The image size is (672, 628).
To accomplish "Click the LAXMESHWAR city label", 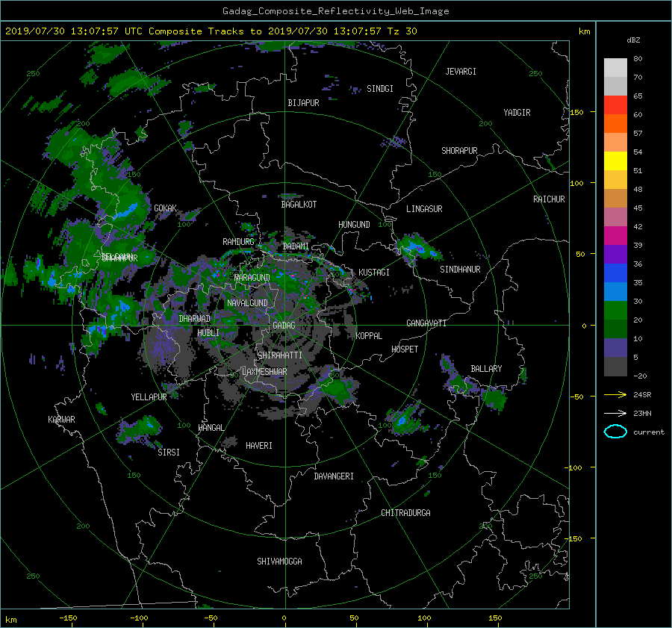I will click(264, 372).
